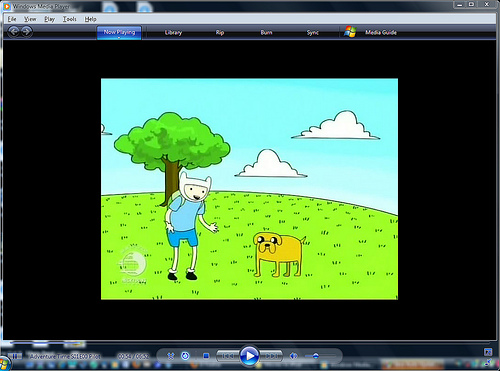Open the File menu
Screen dimensions: 500x371
click(12, 19)
